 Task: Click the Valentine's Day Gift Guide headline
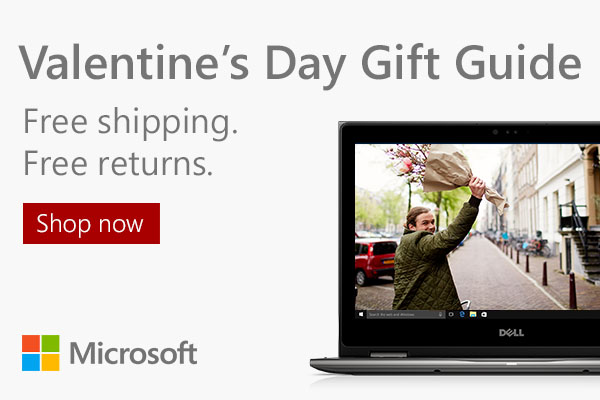300,63
